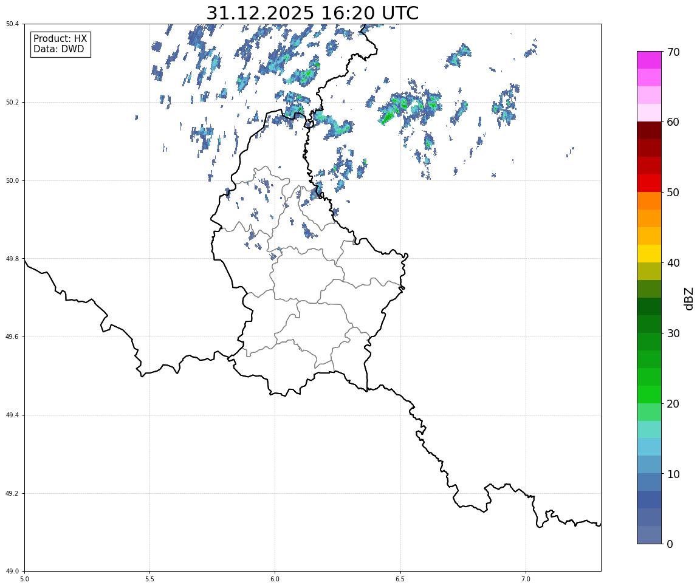Screen dimensions: 700x588
Task: Click the latitude axis label 49.2
Action: [x=12, y=493]
